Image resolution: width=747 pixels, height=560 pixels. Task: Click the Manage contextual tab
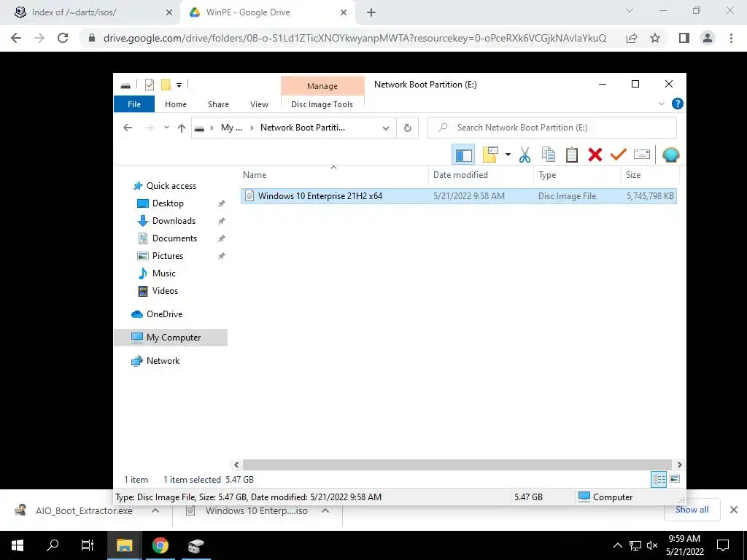[x=322, y=86]
